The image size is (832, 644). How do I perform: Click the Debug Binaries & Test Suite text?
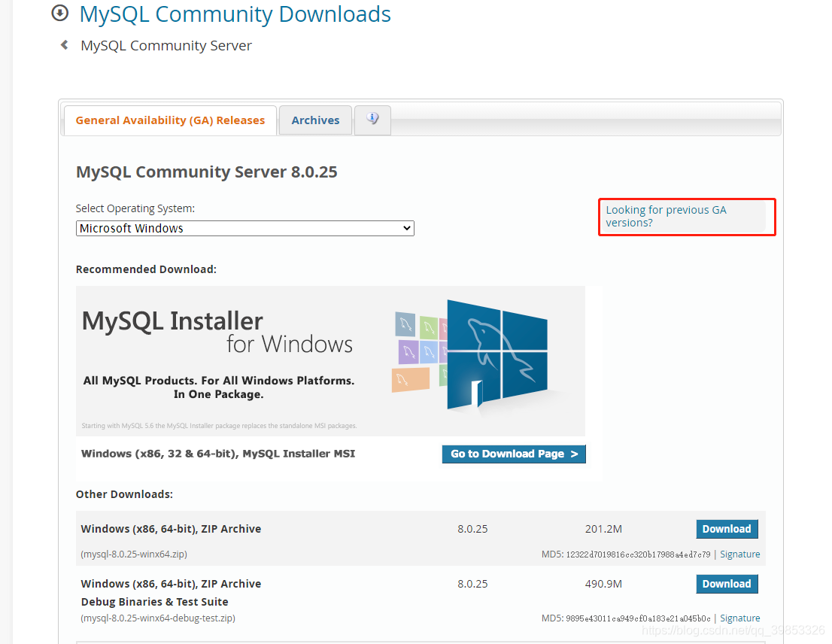tap(154, 602)
